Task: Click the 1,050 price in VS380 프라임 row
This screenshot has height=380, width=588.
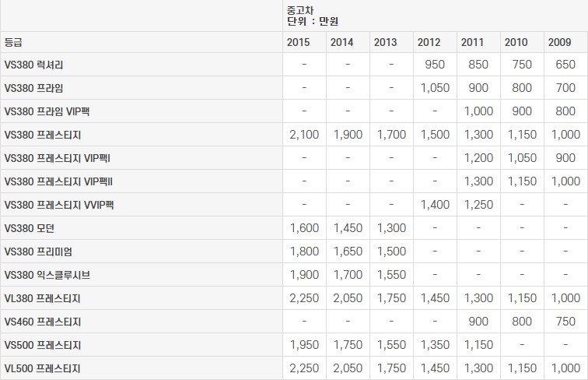Action: coord(435,88)
